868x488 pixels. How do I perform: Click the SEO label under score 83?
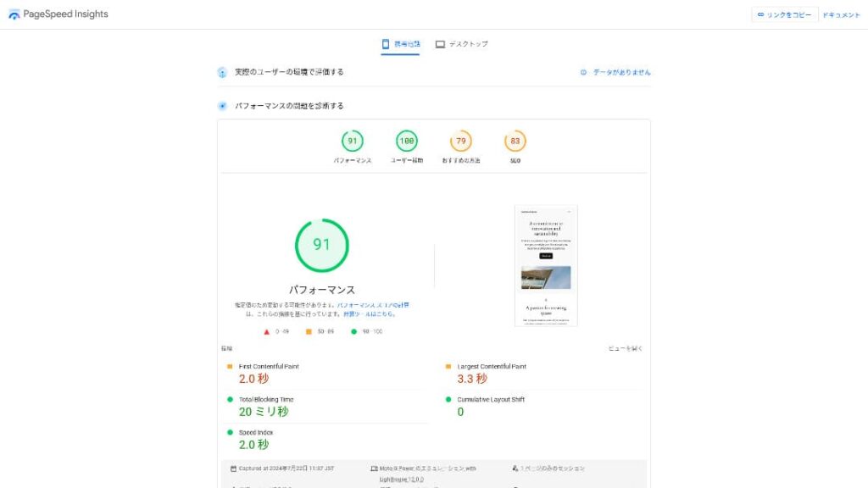coord(515,161)
